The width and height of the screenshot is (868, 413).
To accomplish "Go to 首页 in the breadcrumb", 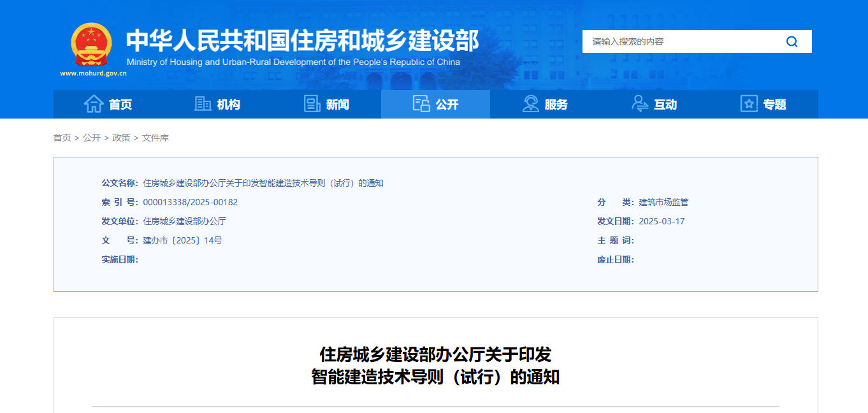I will tap(62, 138).
